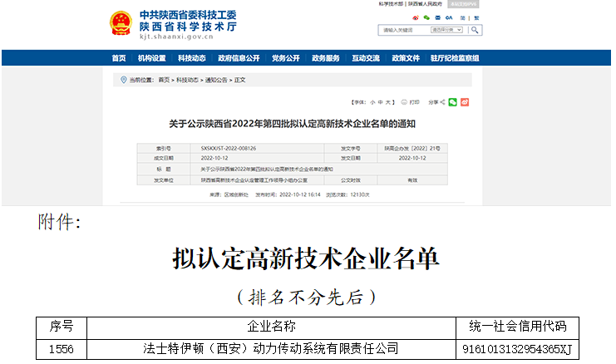Open the 政府信息公开 navigation menu item
The height and width of the screenshot is (364, 616).
[239, 58]
